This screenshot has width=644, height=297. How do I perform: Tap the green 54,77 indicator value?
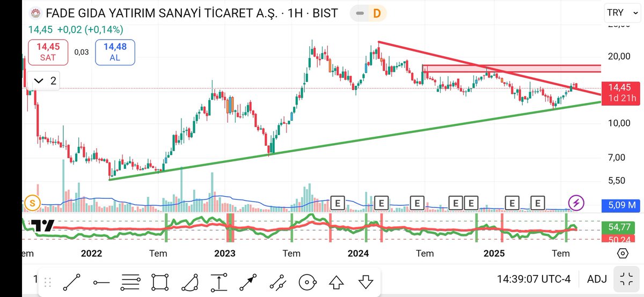click(x=622, y=227)
